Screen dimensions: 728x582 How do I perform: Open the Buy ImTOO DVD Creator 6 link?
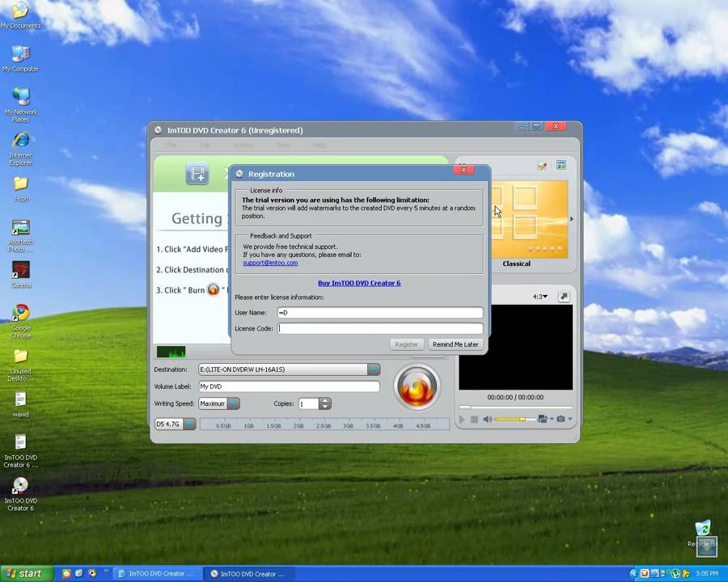point(359,283)
